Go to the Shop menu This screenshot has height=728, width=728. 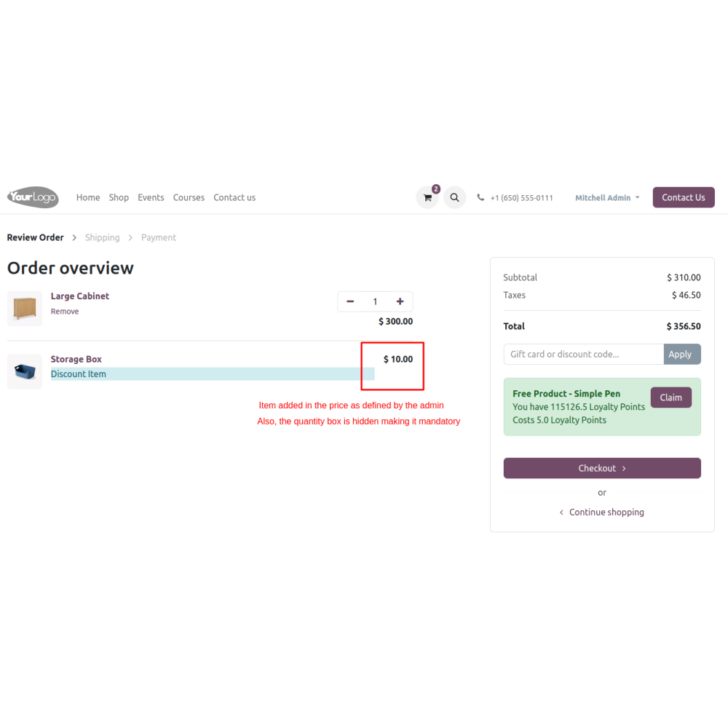pyautogui.click(x=119, y=198)
